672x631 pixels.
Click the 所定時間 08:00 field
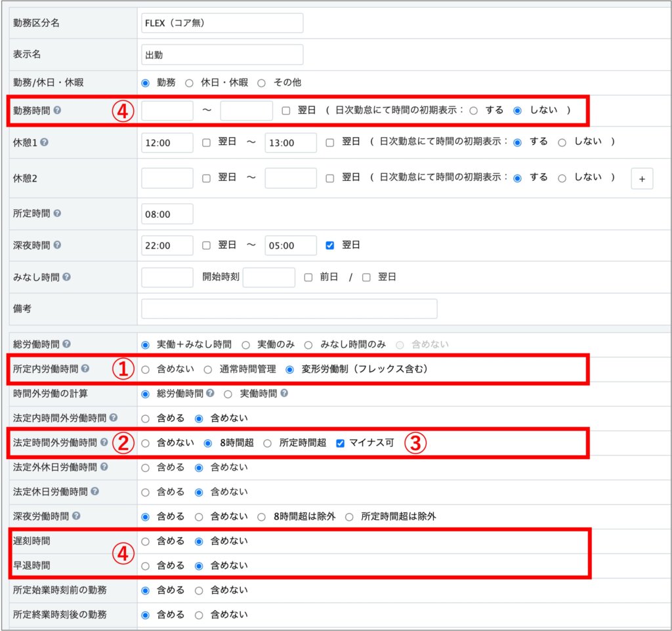pyautogui.click(x=167, y=214)
